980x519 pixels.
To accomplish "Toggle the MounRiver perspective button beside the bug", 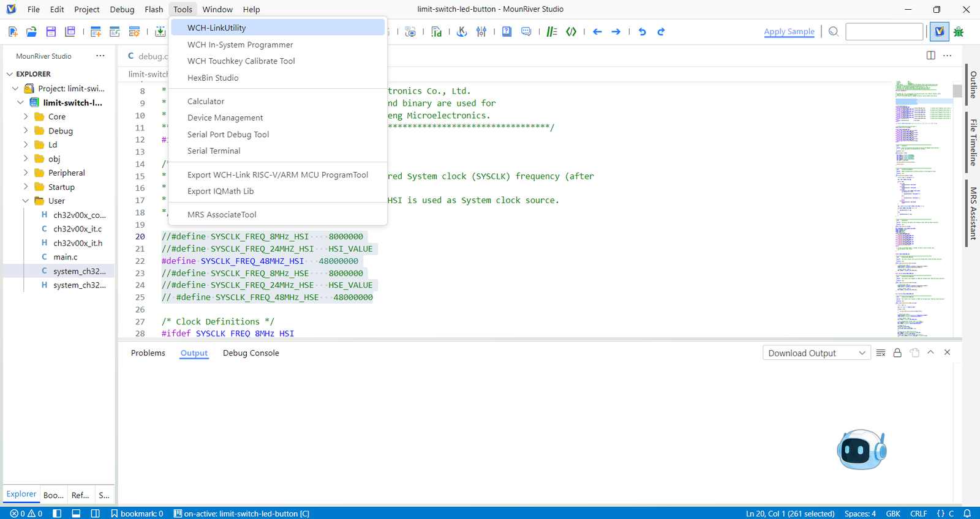I will pos(939,32).
